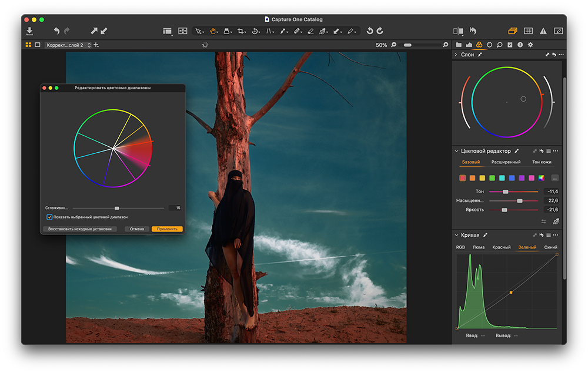This screenshot has height=373, width=588.
Task: Click the Насыщенность slider handle
Action: click(519, 201)
